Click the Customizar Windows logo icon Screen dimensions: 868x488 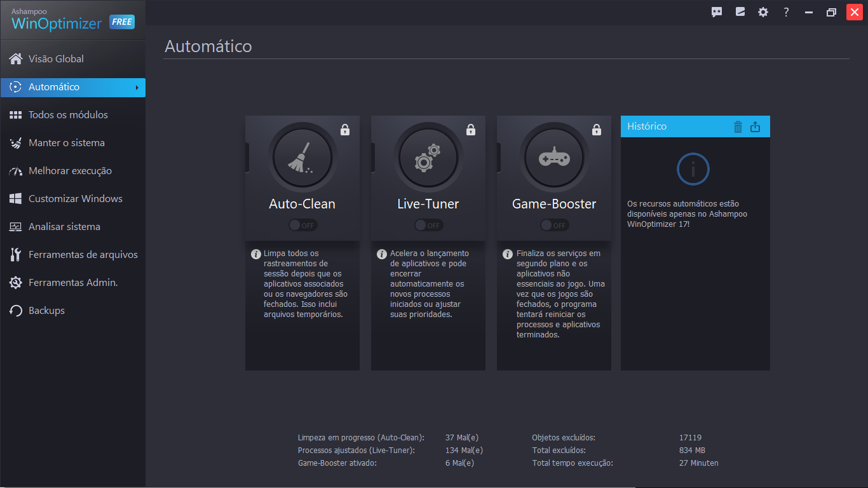pyautogui.click(x=16, y=199)
